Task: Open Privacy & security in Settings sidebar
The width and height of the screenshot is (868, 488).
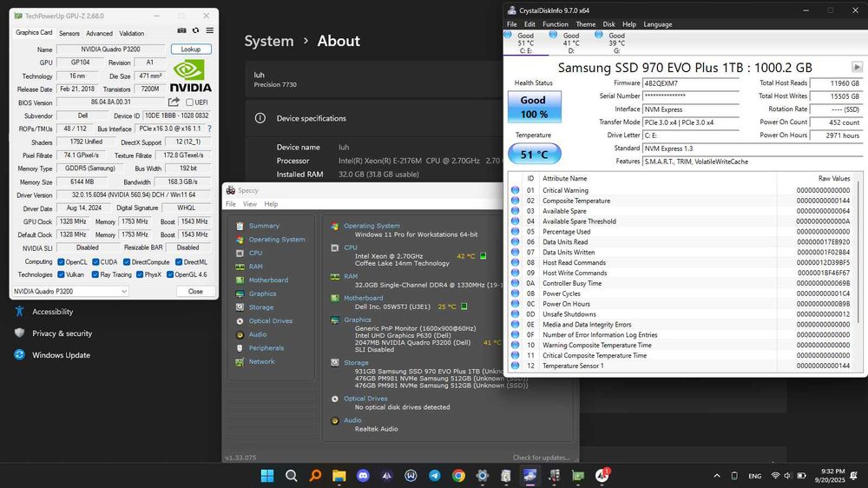Action: tap(62, 333)
